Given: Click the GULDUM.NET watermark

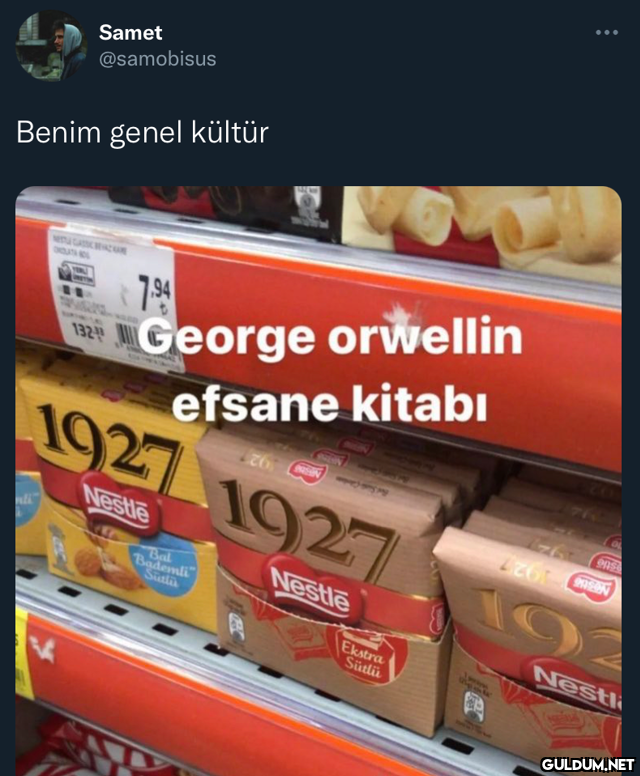Looking at the screenshot, I should pyautogui.click(x=587, y=764).
